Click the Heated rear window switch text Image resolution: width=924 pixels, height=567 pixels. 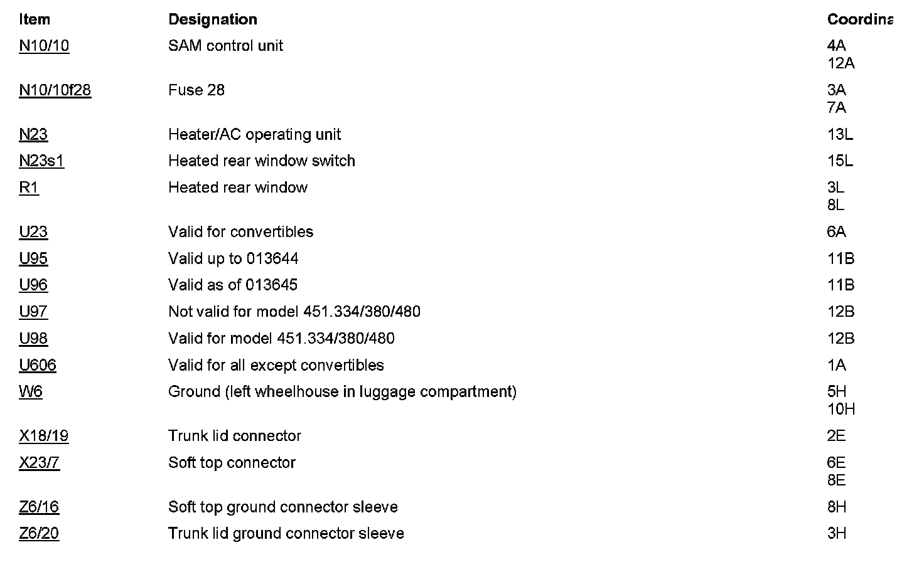click(x=262, y=161)
